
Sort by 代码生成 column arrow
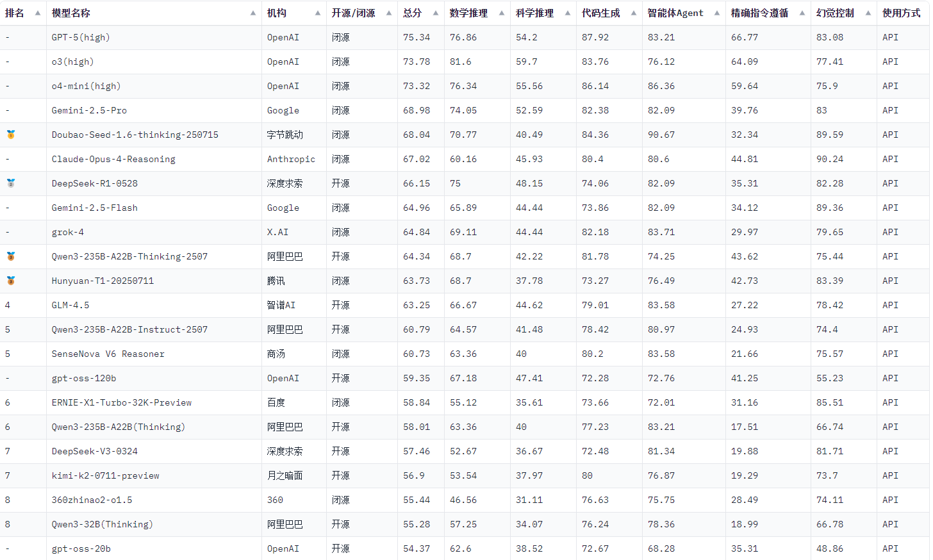click(x=634, y=13)
